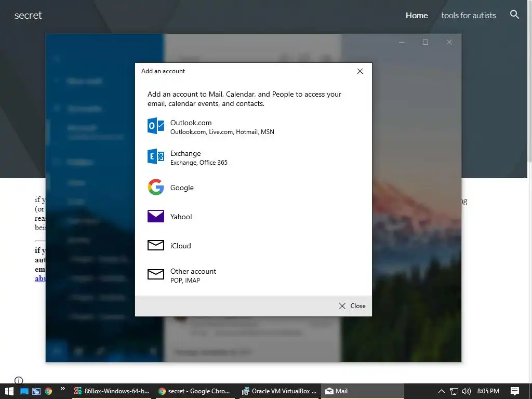Minimize the Mail window
Image resolution: width=532 pixels, height=399 pixels.
pos(402,42)
